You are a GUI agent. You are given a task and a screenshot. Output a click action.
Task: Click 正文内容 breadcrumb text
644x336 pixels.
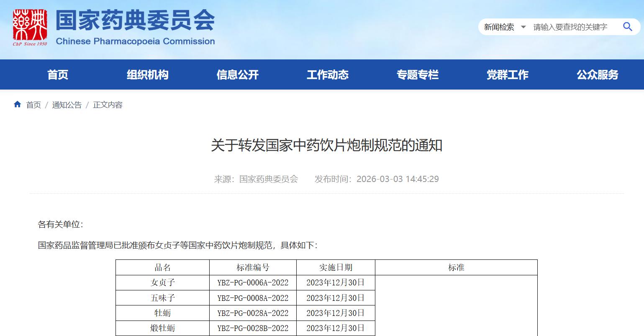[x=108, y=105]
